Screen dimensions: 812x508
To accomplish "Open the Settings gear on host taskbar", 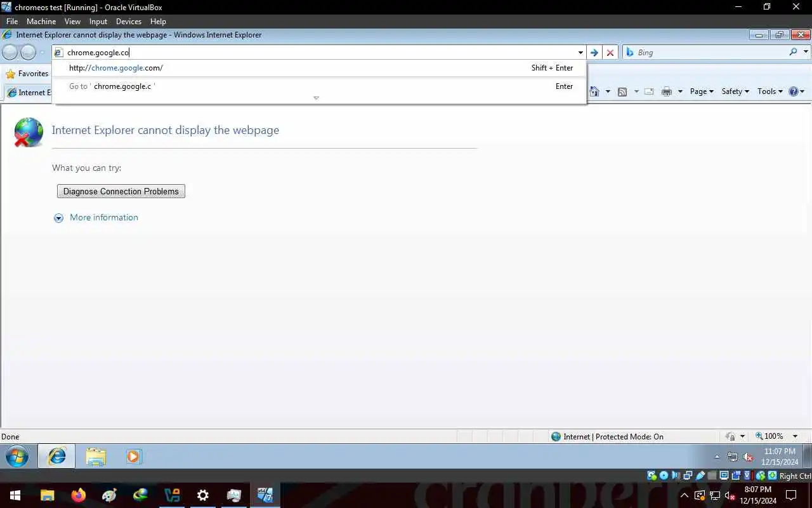I will [x=203, y=495].
